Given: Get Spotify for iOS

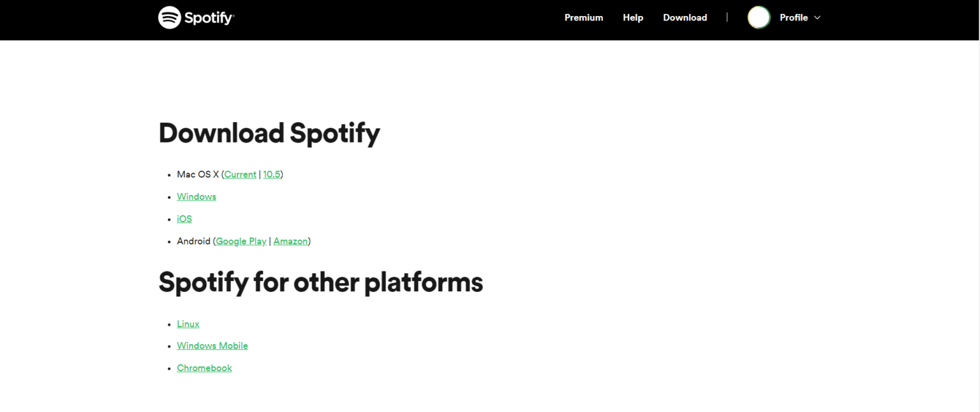Looking at the screenshot, I should pos(184,218).
